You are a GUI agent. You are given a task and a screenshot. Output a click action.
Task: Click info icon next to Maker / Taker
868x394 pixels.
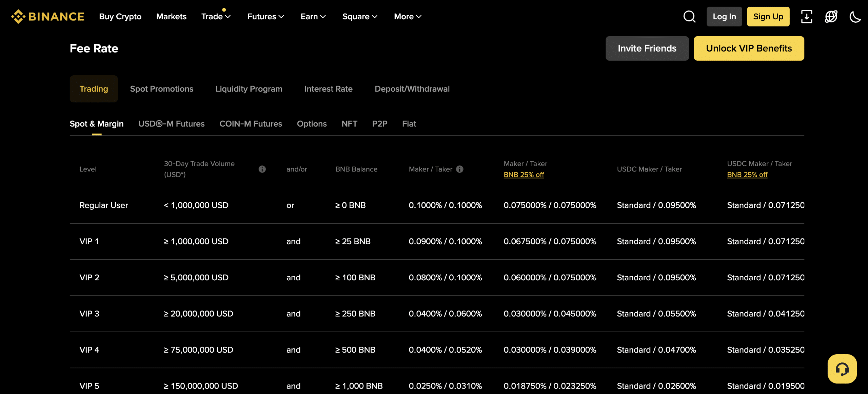459,169
